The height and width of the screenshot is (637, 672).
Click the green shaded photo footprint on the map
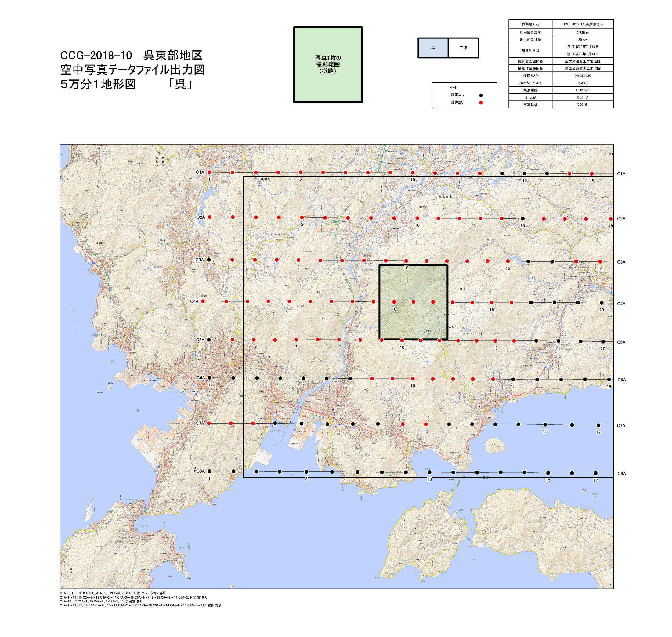(x=413, y=302)
